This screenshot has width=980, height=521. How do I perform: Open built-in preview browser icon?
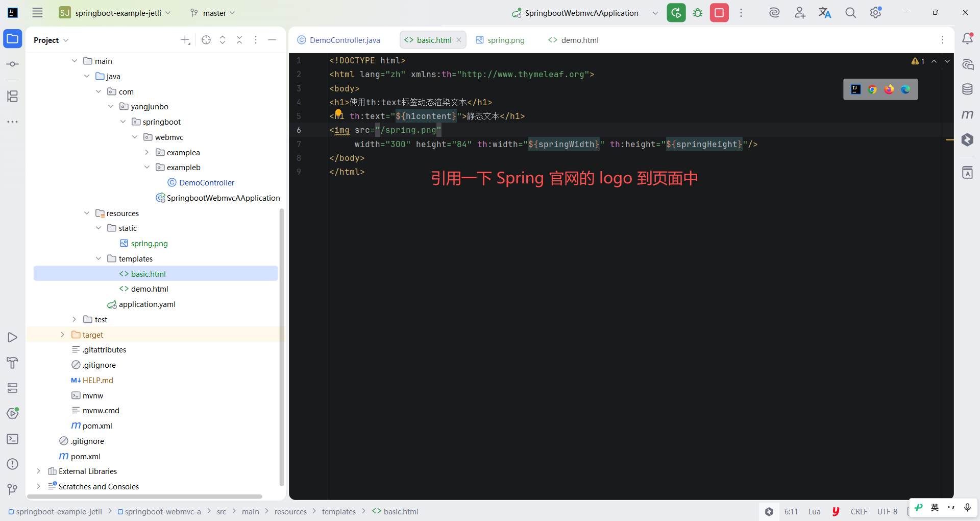coord(856,89)
